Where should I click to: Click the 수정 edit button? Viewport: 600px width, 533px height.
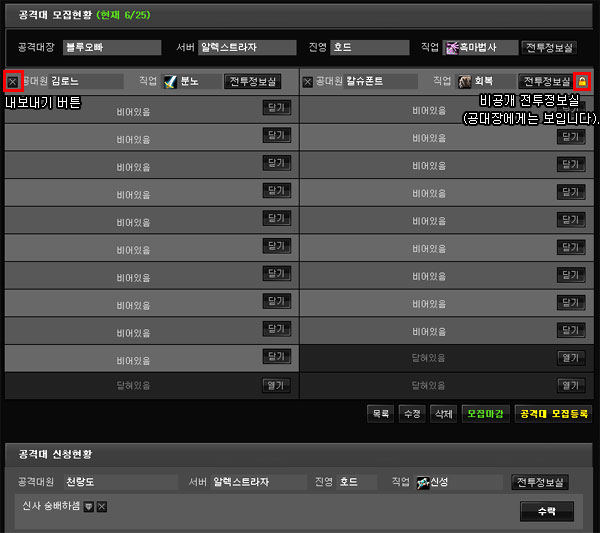[411, 412]
